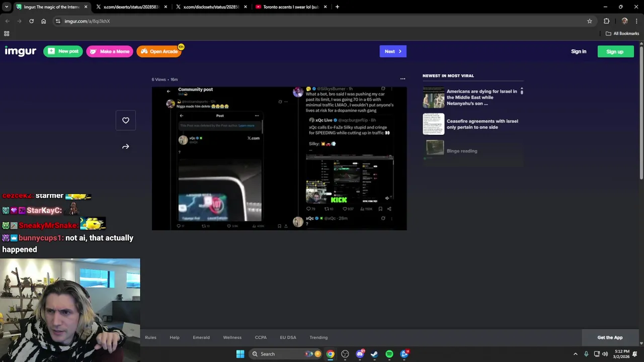The width and height of the screenshot is (644, 362).
Task: Click thumbnail of the Ceasefire agreements post
Action: (434, 124)
